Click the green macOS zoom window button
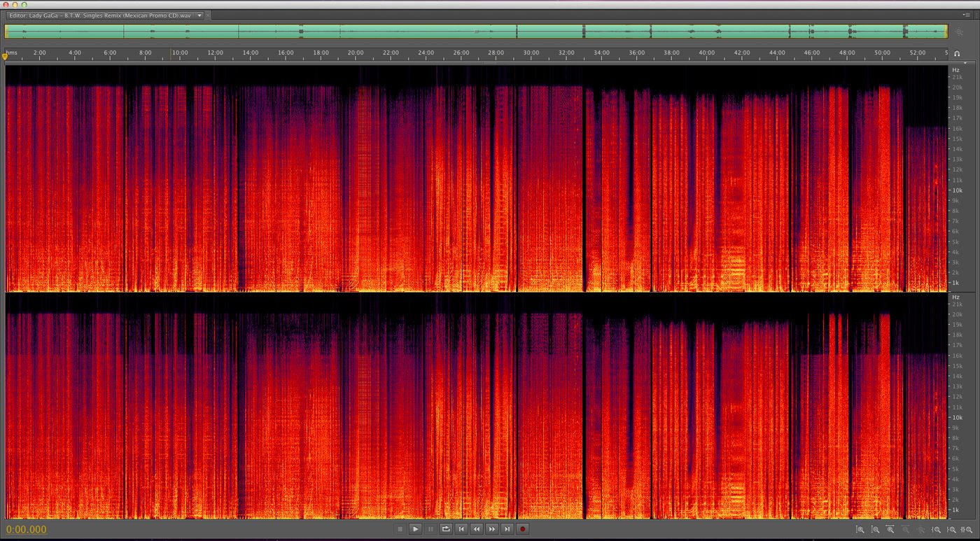Image resolution: width=980 pixels, height=541 pixels. click(24, 4)
